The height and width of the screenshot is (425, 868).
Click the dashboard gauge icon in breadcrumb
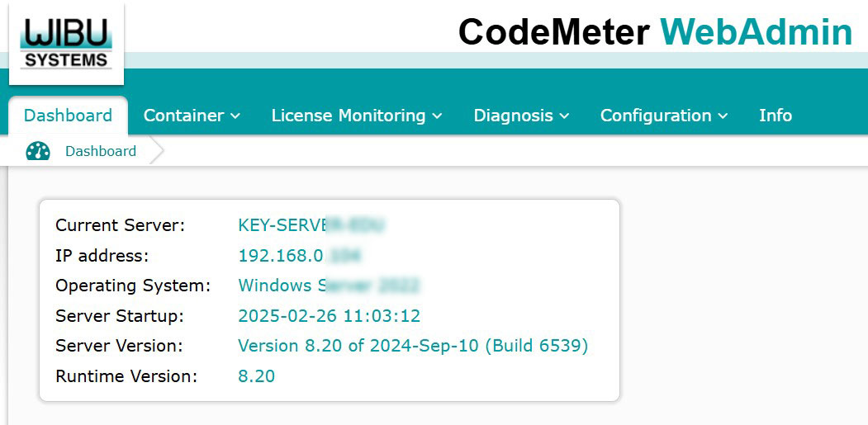click(x=38, y=151)
